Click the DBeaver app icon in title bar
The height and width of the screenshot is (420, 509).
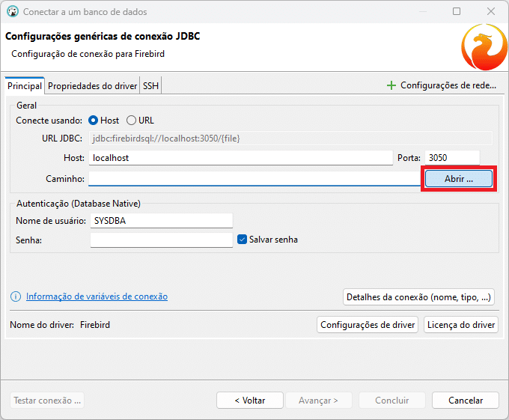12,12
